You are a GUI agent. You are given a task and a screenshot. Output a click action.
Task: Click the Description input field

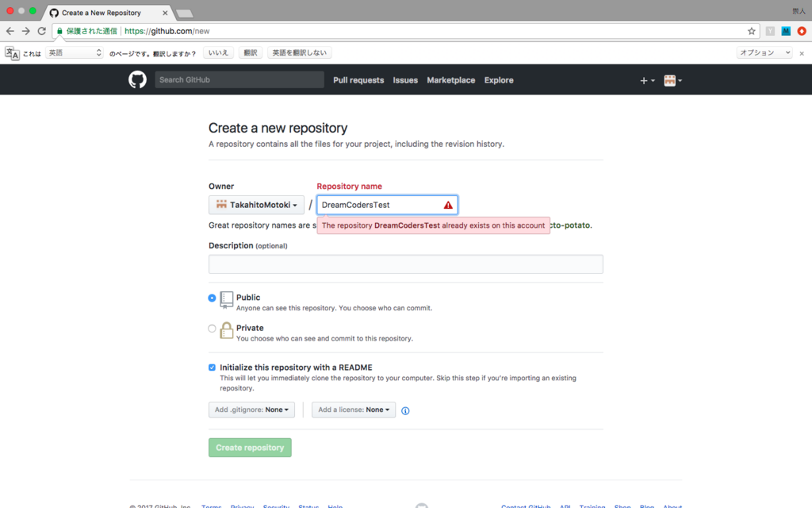(405, 264)
